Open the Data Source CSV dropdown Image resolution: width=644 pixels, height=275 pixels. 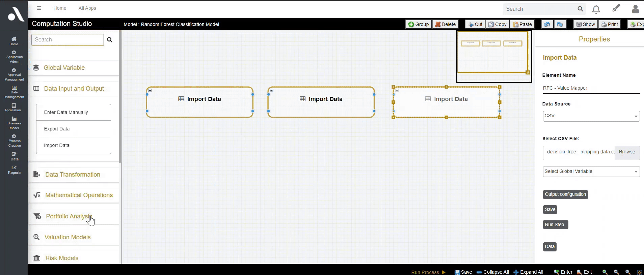591,116
